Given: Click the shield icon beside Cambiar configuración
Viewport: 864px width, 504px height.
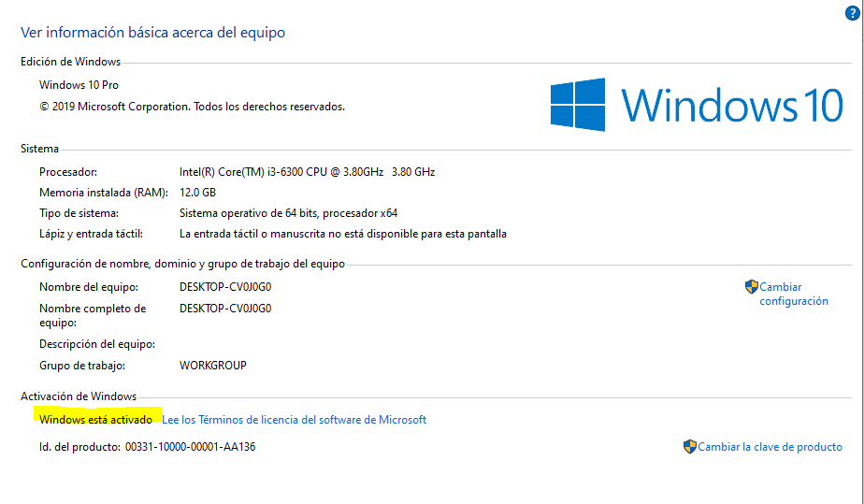Looking at the screenshot, I should pyautogui.click(x=751, y=287).
